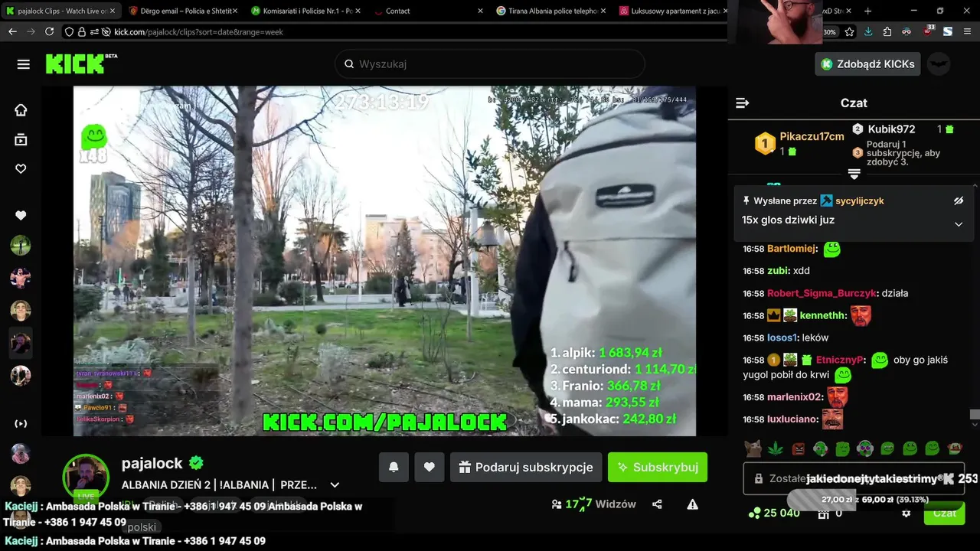Screen dimensions: 980x551
Task: Click the Zdobądź KICKs button
Action: point(867,64)
